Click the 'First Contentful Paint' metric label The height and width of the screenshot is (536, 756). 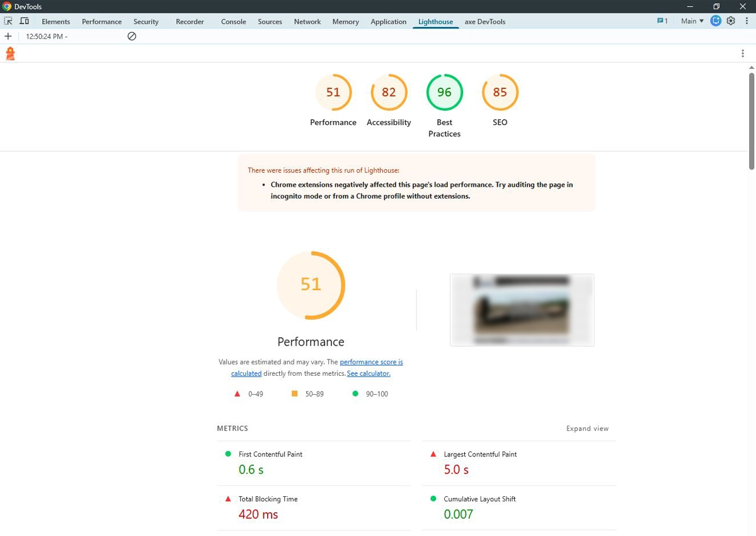pyautogui.click(x=270, y=454)
